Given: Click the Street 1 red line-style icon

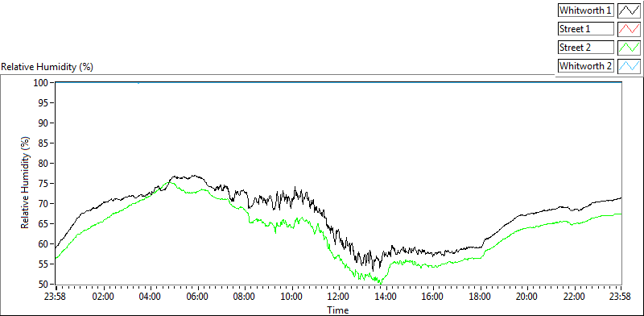Looking at the screenshot, I should click(630, 29).
